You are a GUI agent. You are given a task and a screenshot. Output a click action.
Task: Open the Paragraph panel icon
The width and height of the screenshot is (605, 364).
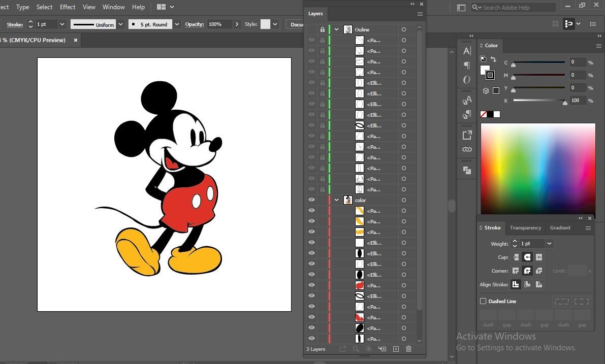(x=467, y=65)
